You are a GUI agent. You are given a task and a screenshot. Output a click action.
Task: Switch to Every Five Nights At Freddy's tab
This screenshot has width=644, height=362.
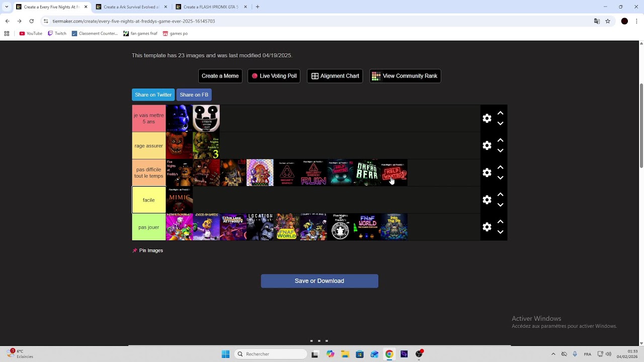pyautogui.click(x=51, y=7)
